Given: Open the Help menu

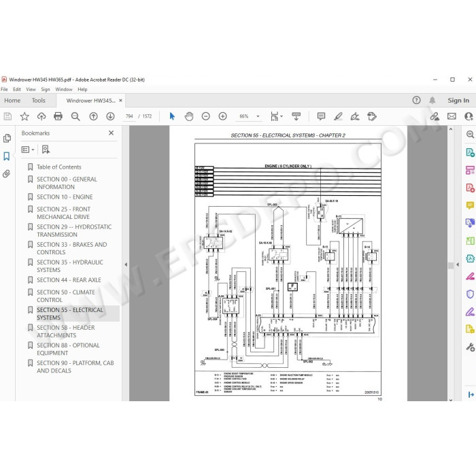Looking at the screenshot, I should (x=82, y=89).
